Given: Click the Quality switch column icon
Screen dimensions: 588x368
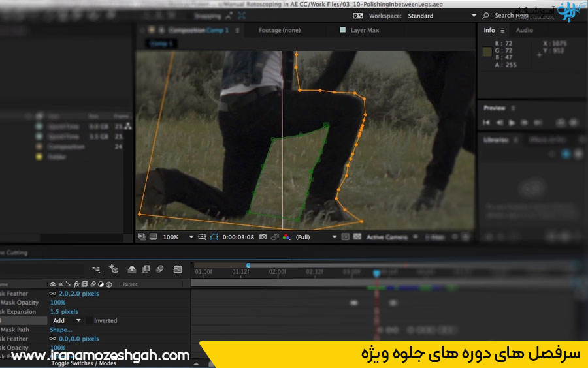Looking at the screenshot, I should point(68,284).
